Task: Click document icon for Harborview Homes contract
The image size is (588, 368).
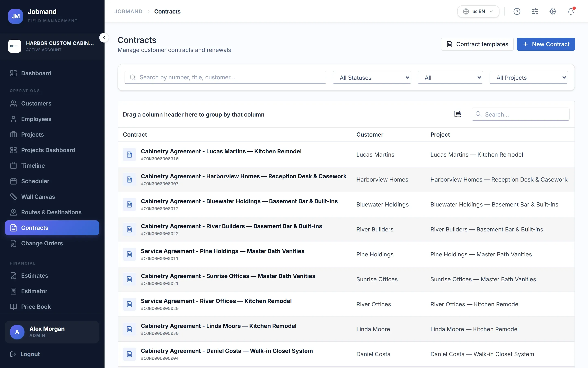Action: click(129, 180)
